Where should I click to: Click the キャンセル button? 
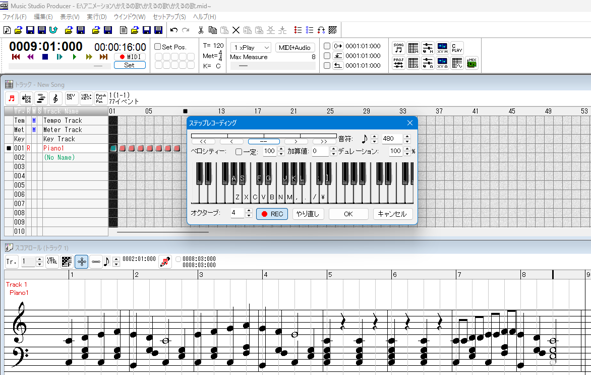coord(392,214)
